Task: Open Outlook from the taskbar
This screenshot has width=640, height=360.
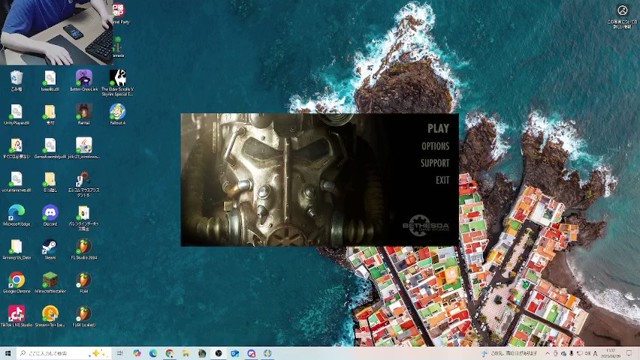Action: click(x=235, y=353)
